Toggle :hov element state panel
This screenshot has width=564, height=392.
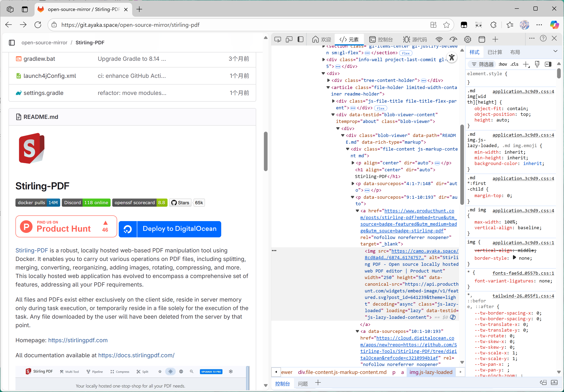point(503,64)
